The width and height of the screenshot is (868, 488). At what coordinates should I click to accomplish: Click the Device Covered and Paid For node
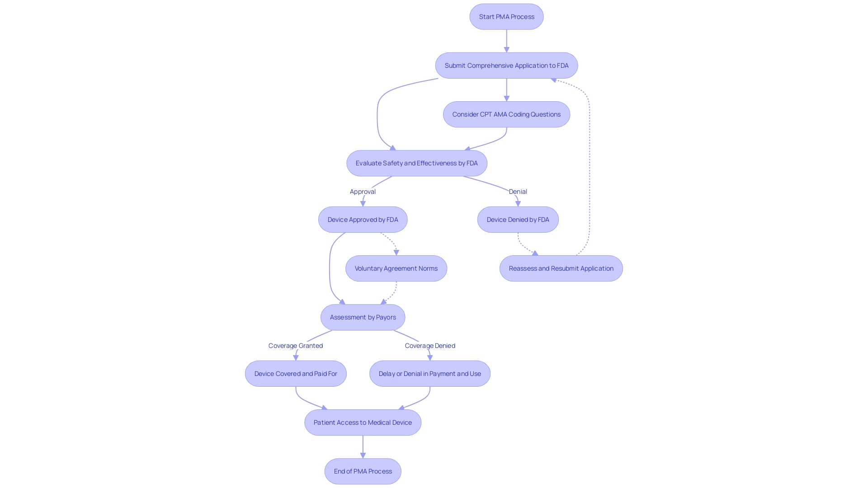point(296,373)
